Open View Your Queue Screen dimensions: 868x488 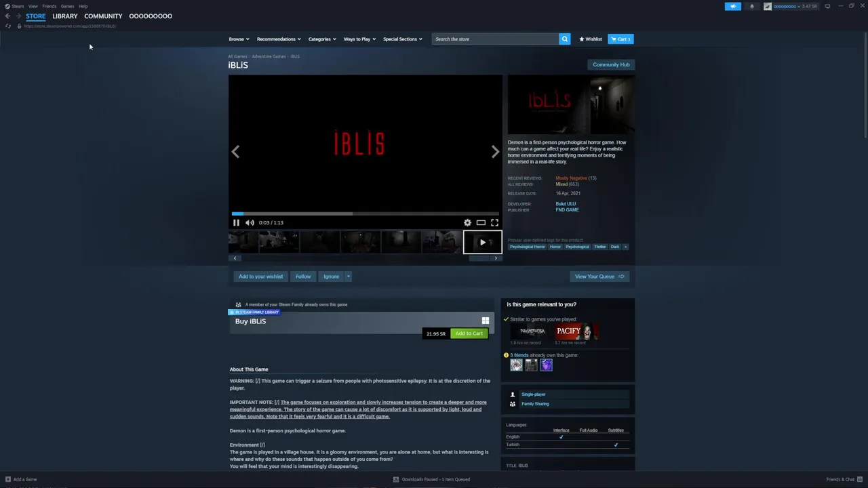pos(599,277)
